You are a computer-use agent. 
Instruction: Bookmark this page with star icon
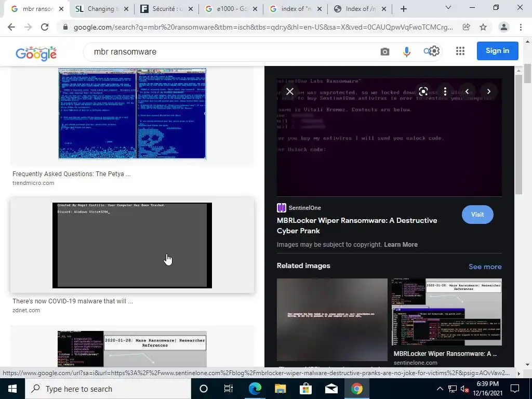point(483,27)
